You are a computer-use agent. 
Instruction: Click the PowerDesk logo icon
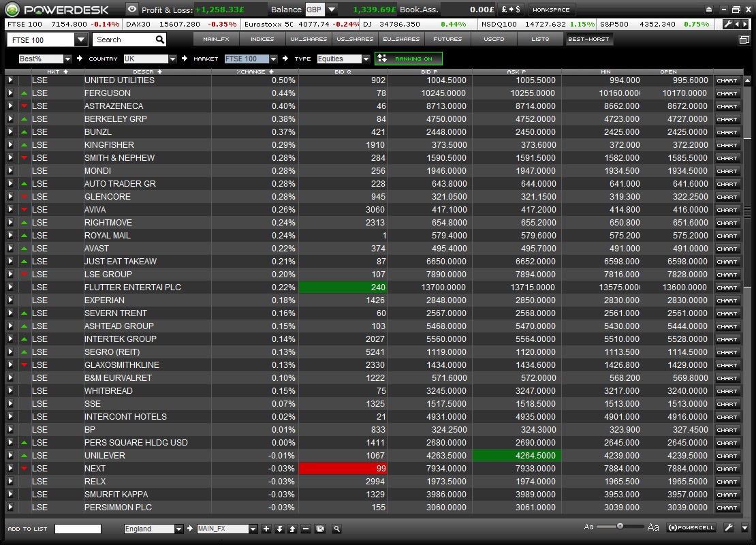click(12, 9)
